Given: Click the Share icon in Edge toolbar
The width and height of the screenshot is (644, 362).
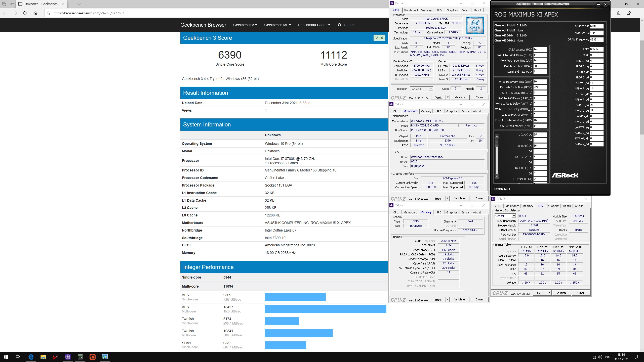Looking at the screenshot, I should [x=629, y=13].
